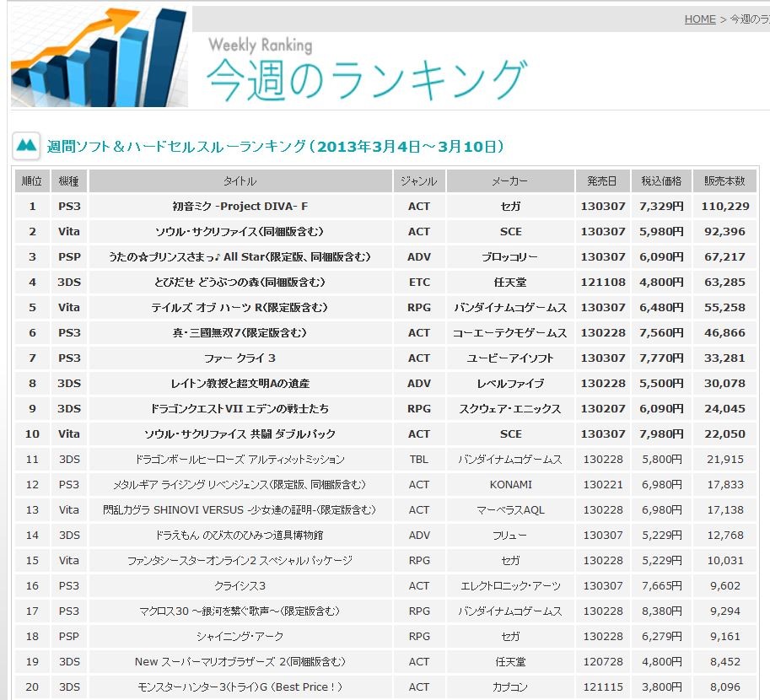Click the 販売本数 column header
The height and width of the screenshot is (700, 770).
(724, 180)
